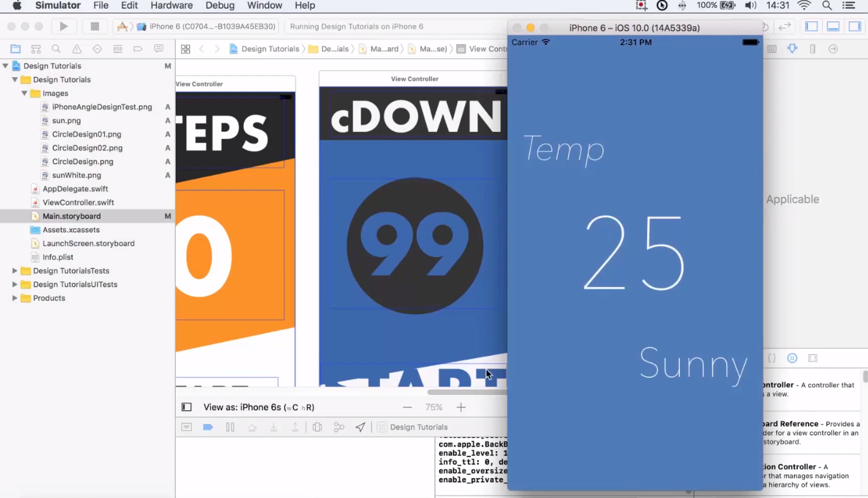Click the Simulate Location arrow icon
Viewport: 868px width, 498px height.
point(360,427)
